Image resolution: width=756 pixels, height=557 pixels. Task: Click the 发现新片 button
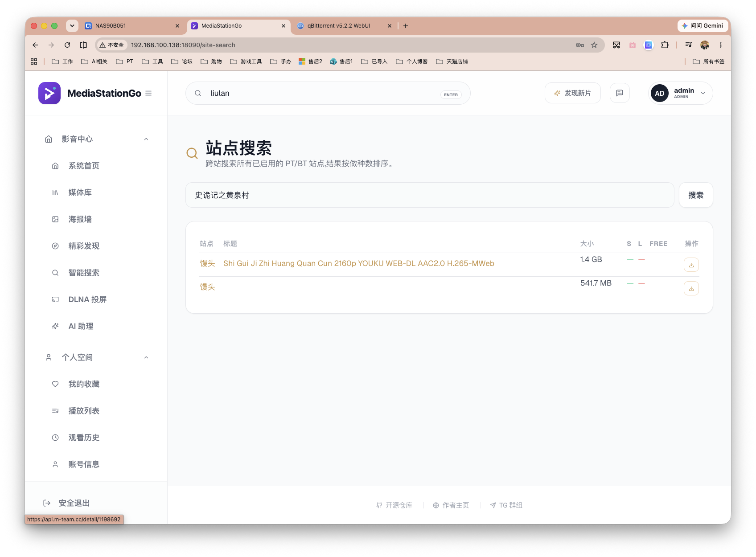pyautogui.click(x=573, y=93)
